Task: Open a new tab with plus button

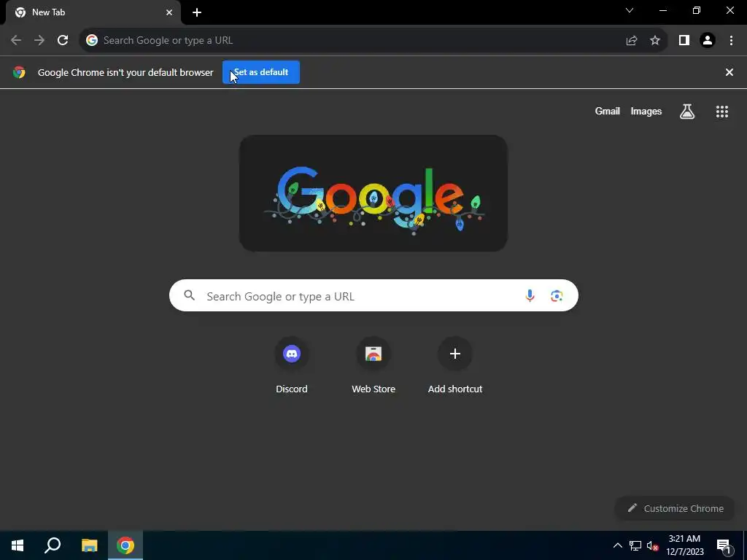Action: 197,12
